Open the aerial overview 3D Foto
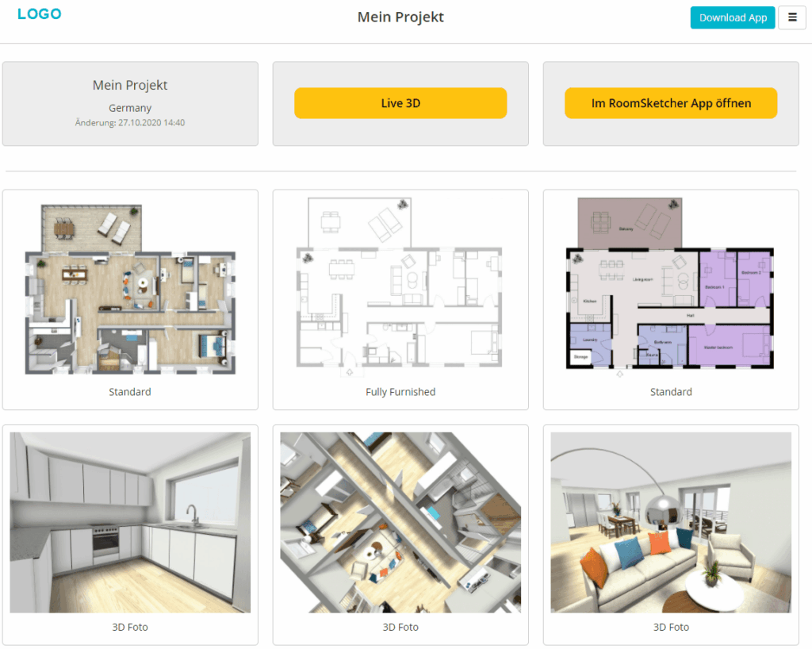812x649 pixels. click(400, 522)
